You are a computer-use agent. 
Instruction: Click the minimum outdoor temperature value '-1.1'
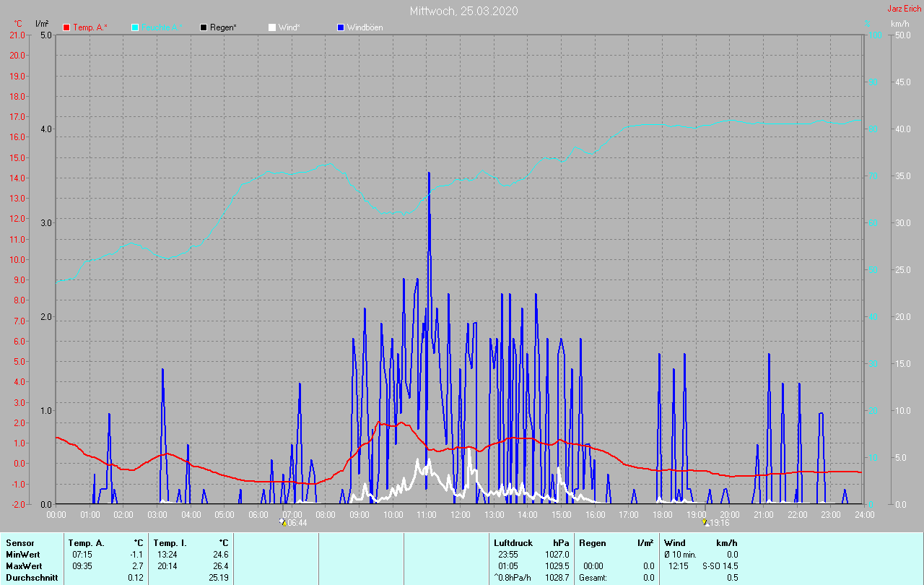pyautogui.click(x=136, y=555)
